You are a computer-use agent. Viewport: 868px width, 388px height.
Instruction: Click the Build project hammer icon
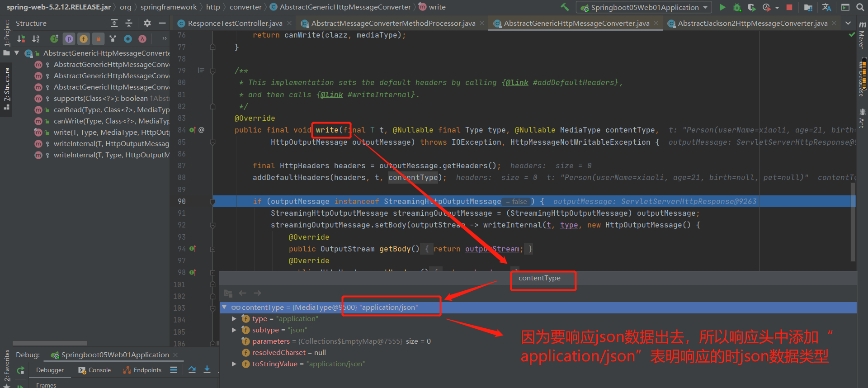click(x=565, y=7)
